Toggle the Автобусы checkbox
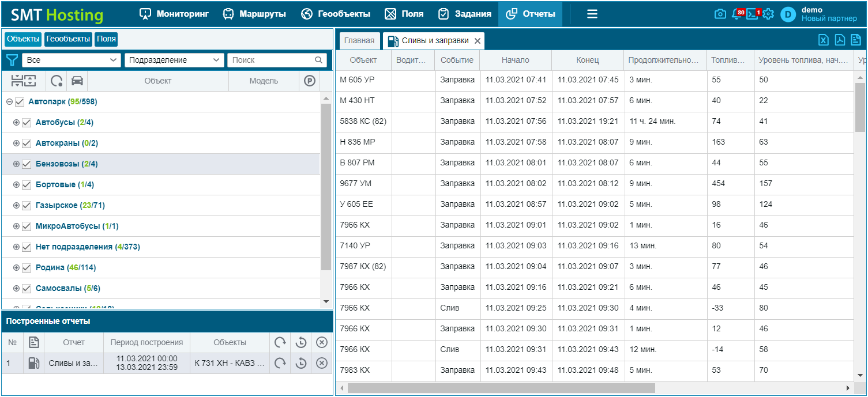The height and width of the screenshot is (397, 868). (27, 123)
